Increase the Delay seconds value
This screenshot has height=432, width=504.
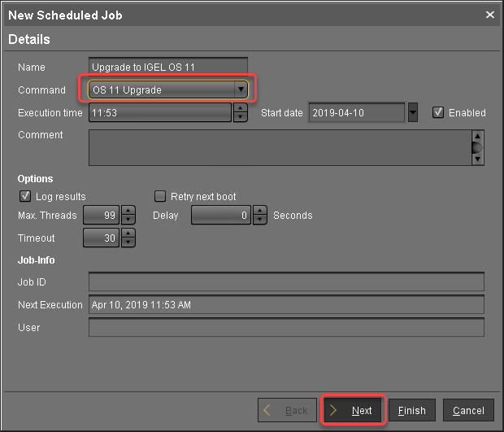tap(259, 212)
